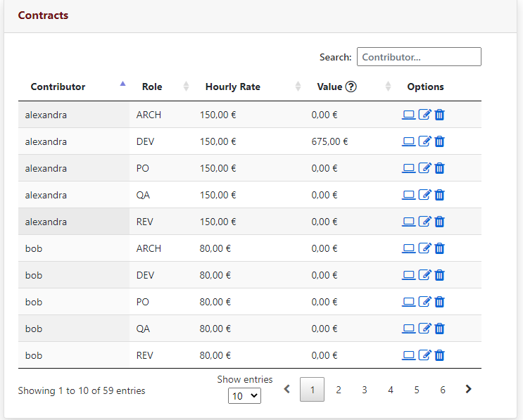Delete the bob REV contract
The image size is (523, 420).
coord(440,355)
